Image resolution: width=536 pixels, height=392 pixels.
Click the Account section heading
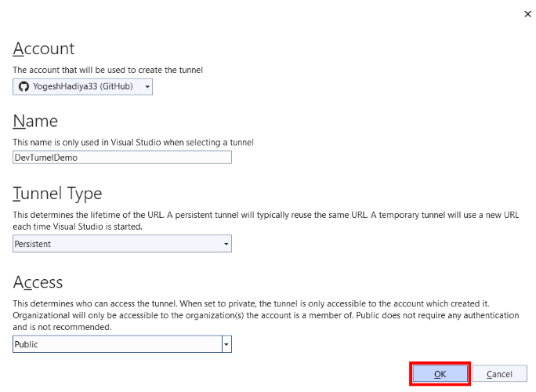(x=44, y=49)
